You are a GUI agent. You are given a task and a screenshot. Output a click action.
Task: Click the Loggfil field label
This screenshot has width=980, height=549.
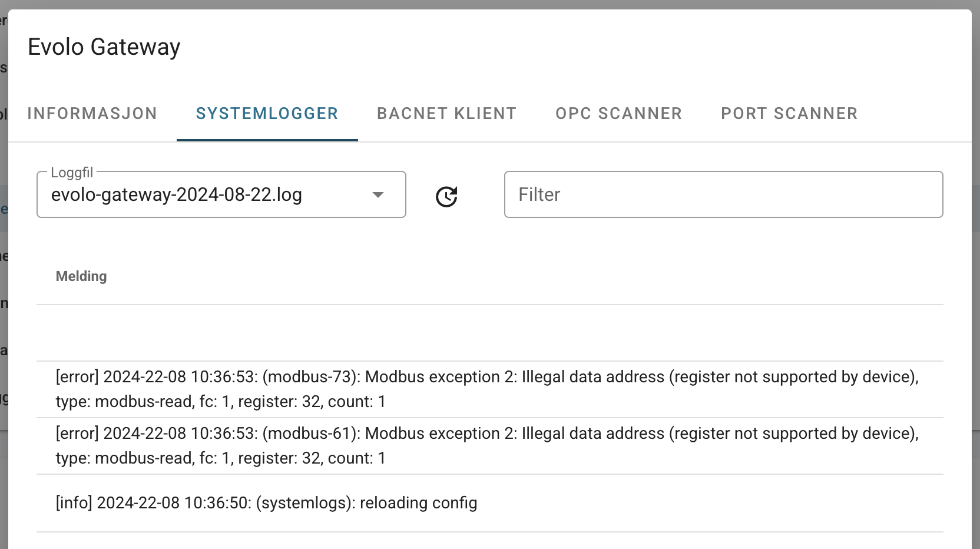[x=72, y=173]
